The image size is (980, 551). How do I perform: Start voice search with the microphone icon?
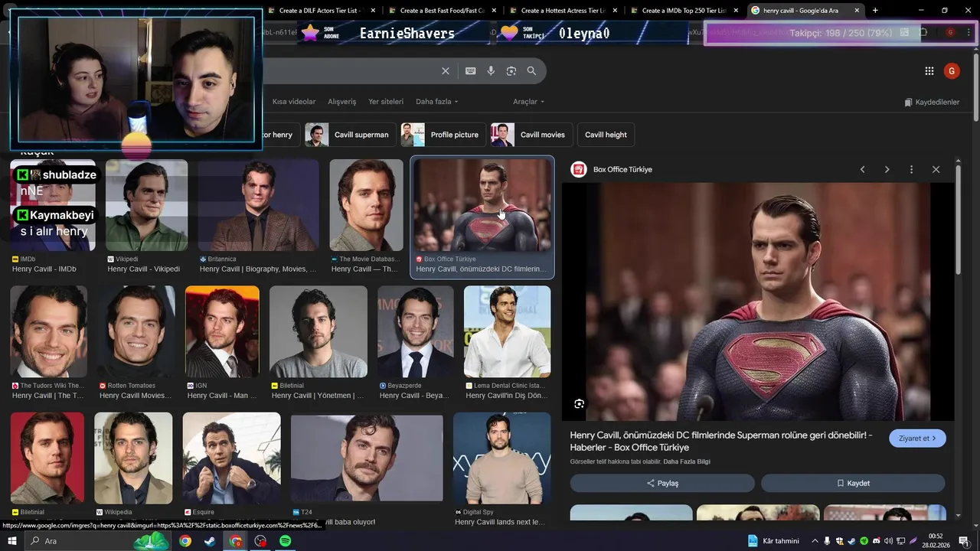(491, 71)
